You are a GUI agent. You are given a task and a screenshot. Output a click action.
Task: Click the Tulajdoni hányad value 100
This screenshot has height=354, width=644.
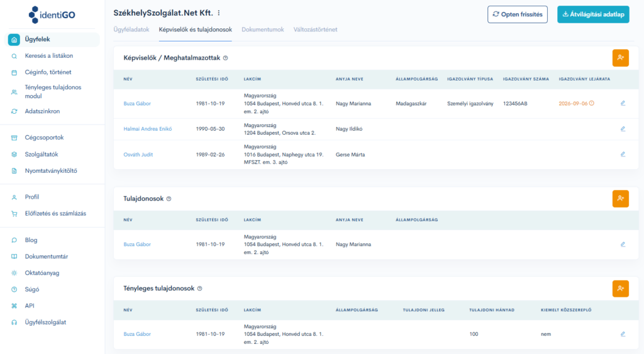tap(474, 335)
